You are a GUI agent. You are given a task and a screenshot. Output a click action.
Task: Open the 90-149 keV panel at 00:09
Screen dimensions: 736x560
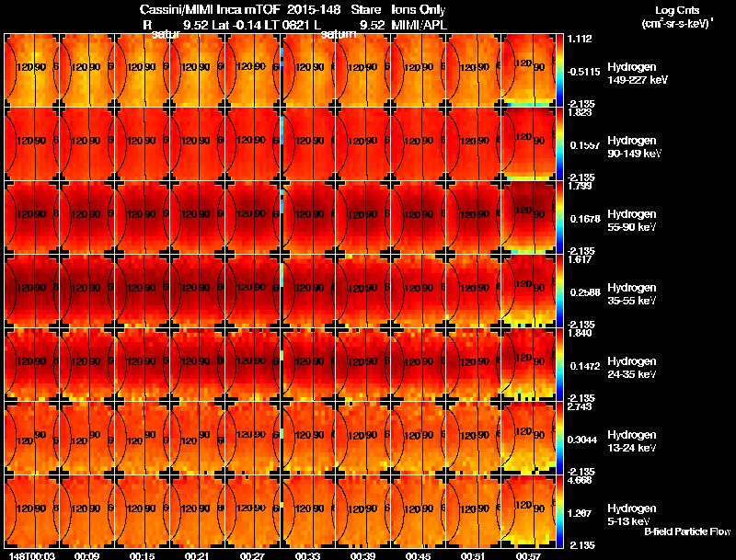86,144
